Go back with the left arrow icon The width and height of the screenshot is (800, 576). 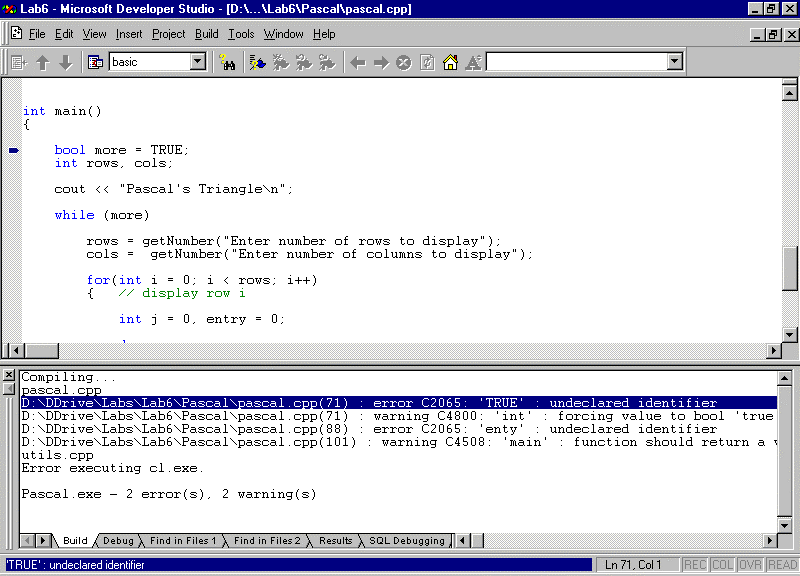tap(358, 63)
